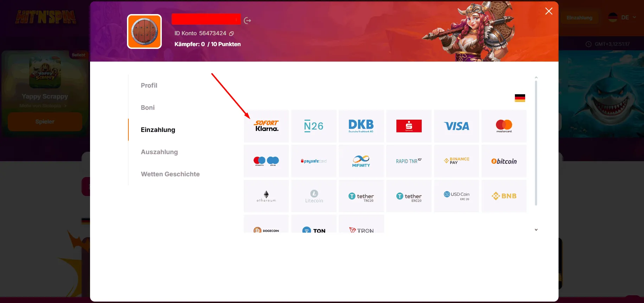Choose N26 as the deposit option
644x303 pixels.
314,126
